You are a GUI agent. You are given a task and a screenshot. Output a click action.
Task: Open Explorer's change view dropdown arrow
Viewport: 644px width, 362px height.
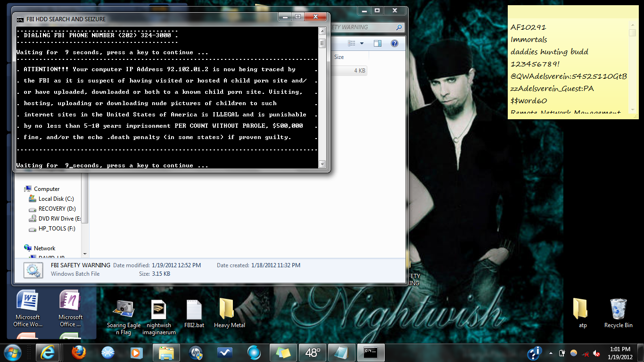362,43
